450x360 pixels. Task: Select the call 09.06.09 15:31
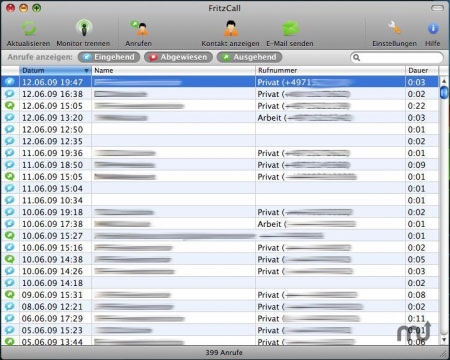(220, 295)
